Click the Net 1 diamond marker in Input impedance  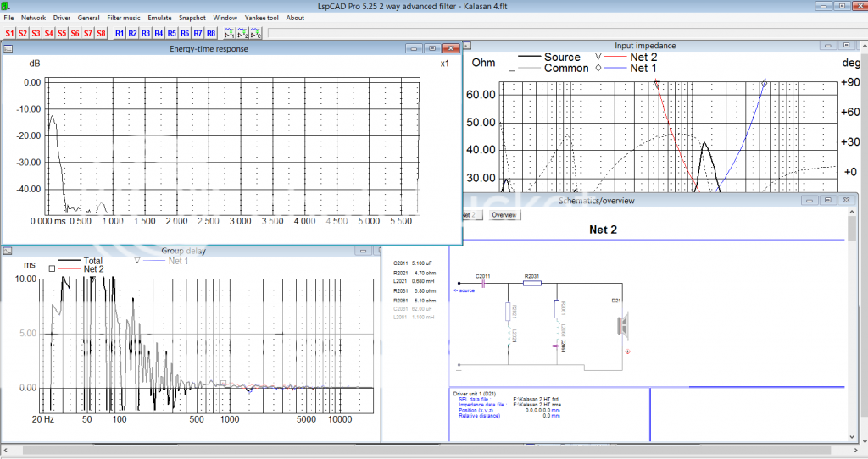(x=598, y=68)
